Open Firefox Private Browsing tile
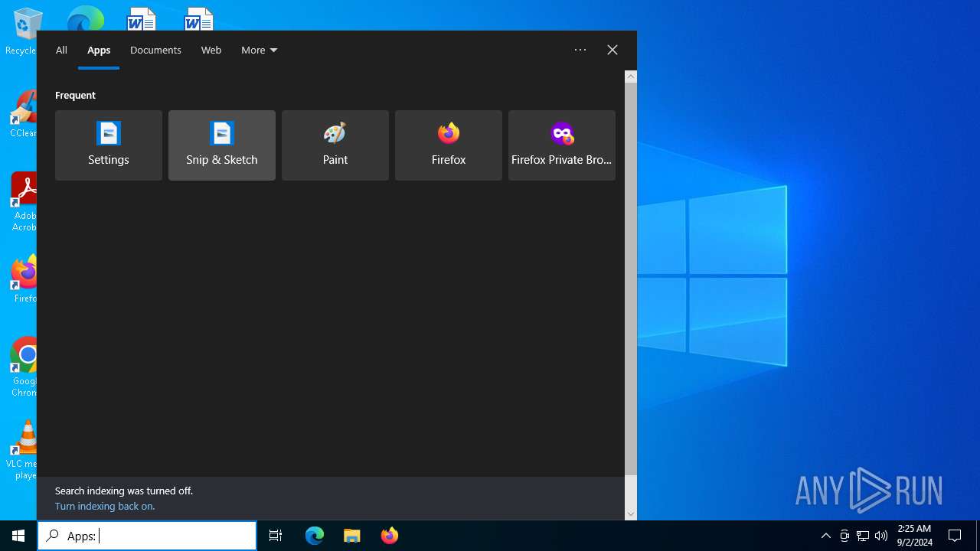Viewport: 980px width, 551px height. tap(562, 145)
